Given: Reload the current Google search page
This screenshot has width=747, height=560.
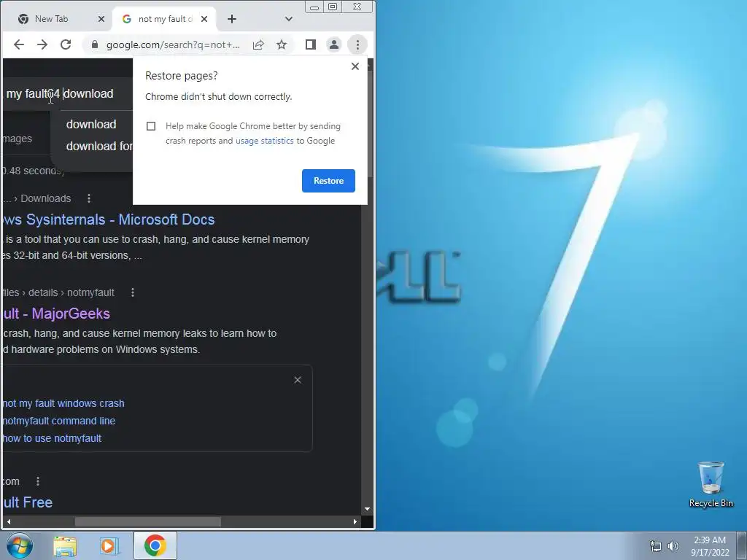Looking at the screenshot, I should (66, 44).
